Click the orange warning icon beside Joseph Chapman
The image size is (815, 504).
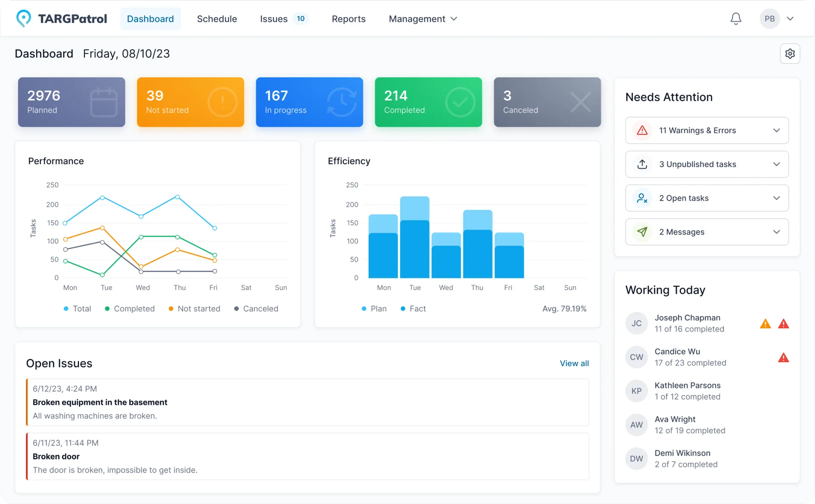(766, 323)
